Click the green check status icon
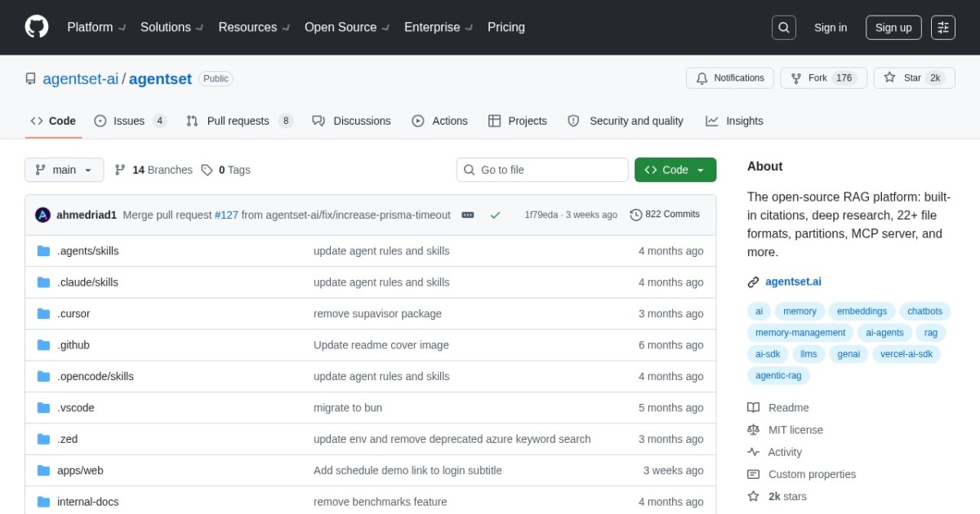Screen dimensions: 980x514 pyautogui.click(x=495, y=215)
